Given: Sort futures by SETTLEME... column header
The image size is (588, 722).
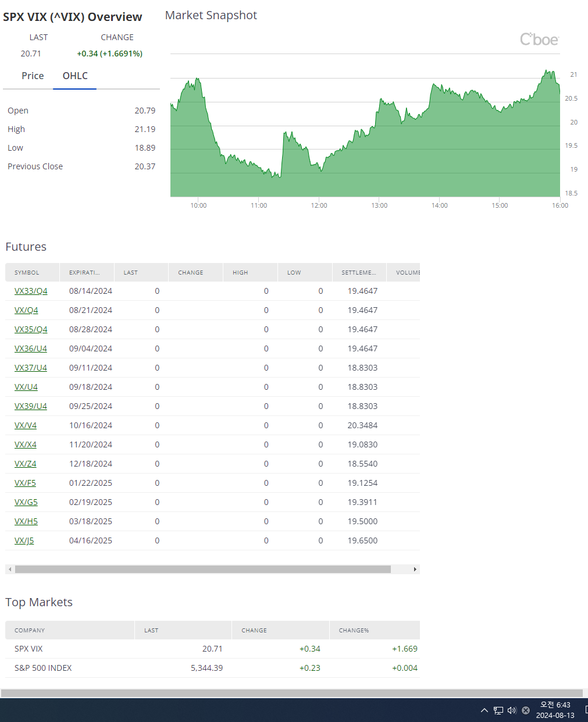Looking at the screenshot, I should 359,272.
